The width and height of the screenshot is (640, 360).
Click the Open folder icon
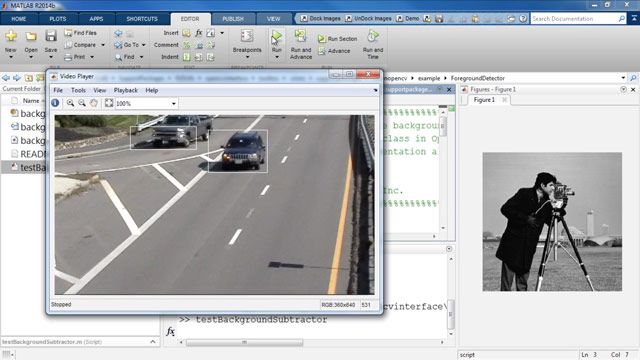(x=31, y=36)
